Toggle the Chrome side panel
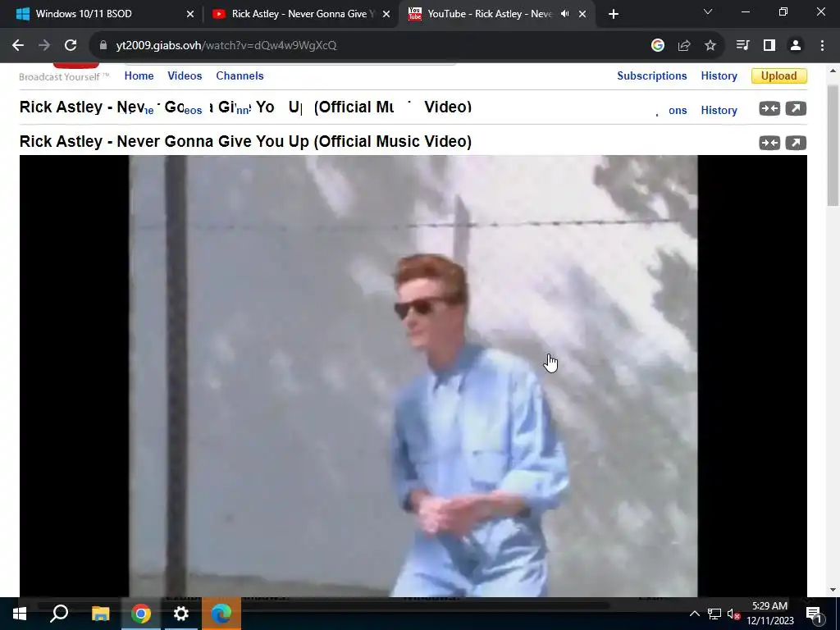 point(769,46)
